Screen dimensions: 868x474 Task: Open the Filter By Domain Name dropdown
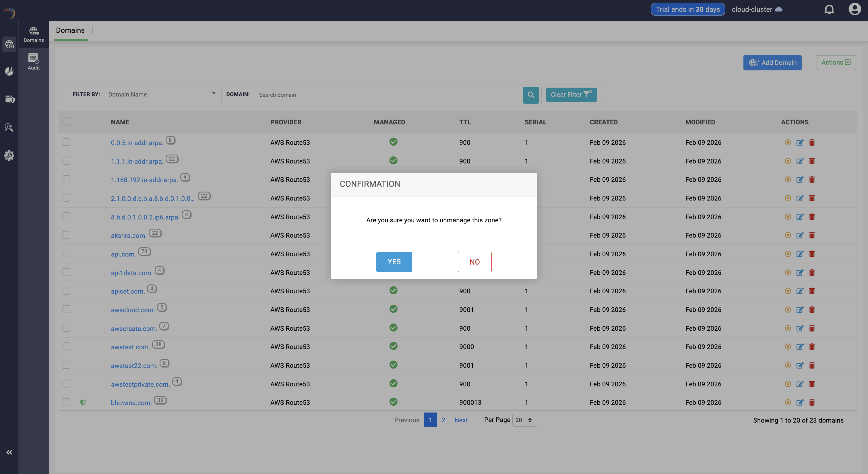point(161,95)
